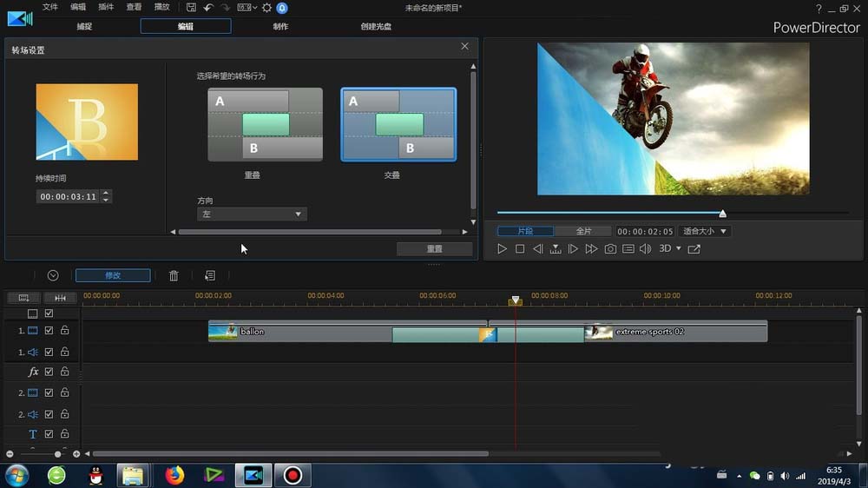868x488 pixels.
Task: Switch to the 制作 tab
Action: [x=280, y=26]
